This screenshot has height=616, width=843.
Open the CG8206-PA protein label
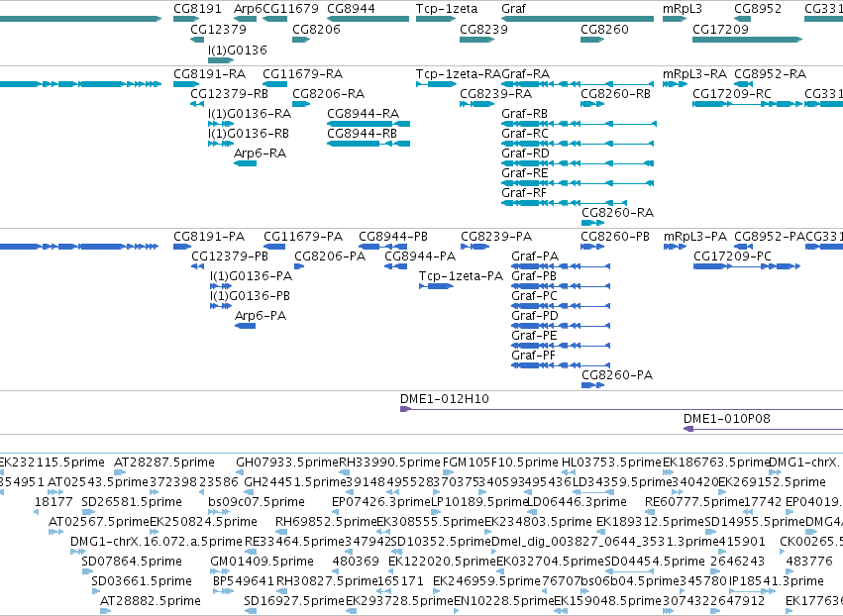coord(330,256)
